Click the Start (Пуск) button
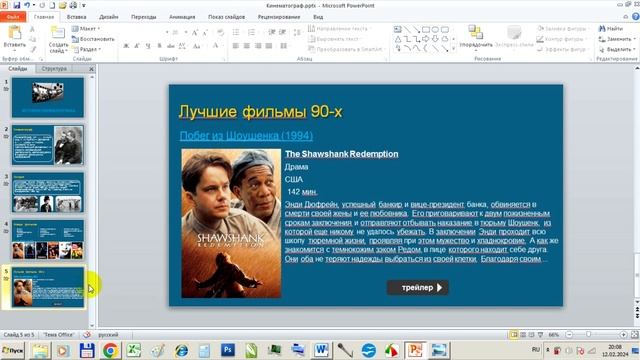Viewport: 640px width, 360px height. [x=12, y=350]
